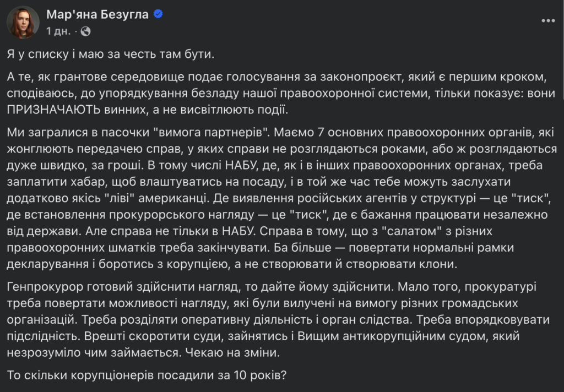Viewport: 564px width, 392px height.
Task: Click the blue verified badge beside the name
Action: pos(158,14)
